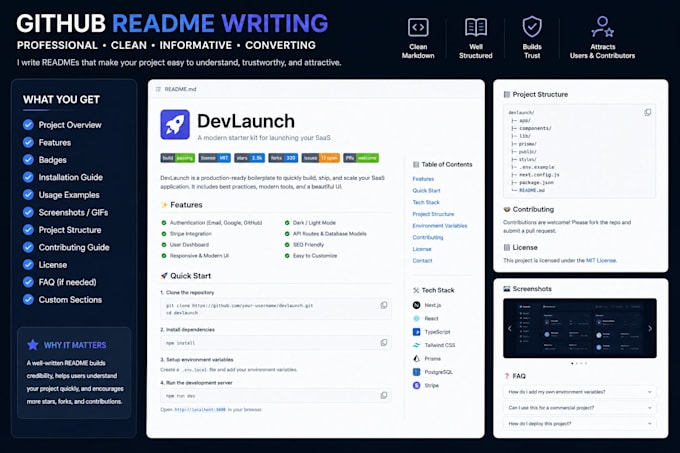Click the Well Structured book icon
This screenshot has height=453, width=680.
[476, 27]
